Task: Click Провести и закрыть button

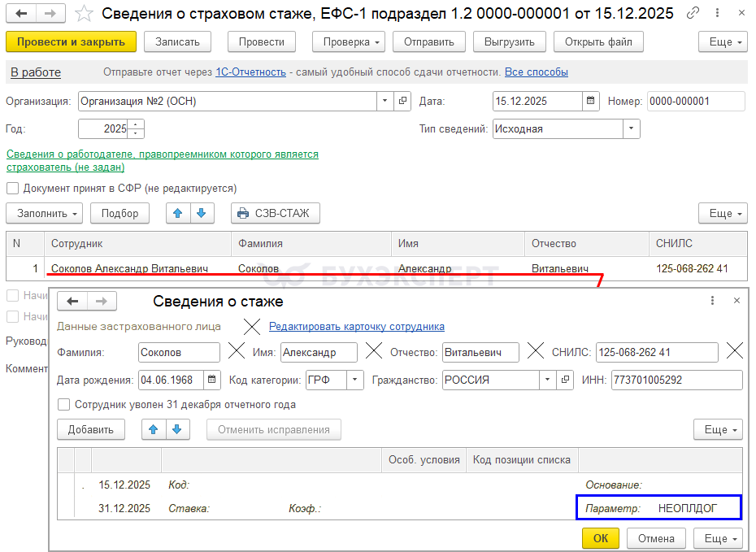Action: (71, 42)
